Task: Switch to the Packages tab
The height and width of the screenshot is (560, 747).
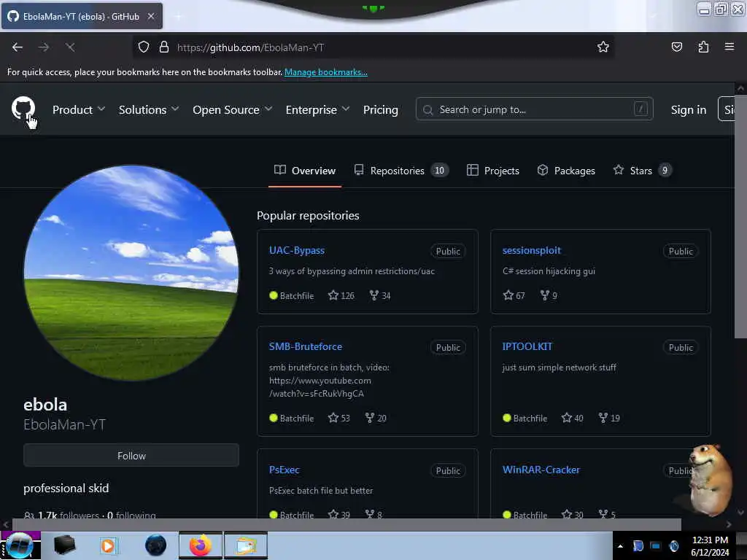Action: [566, 171]
